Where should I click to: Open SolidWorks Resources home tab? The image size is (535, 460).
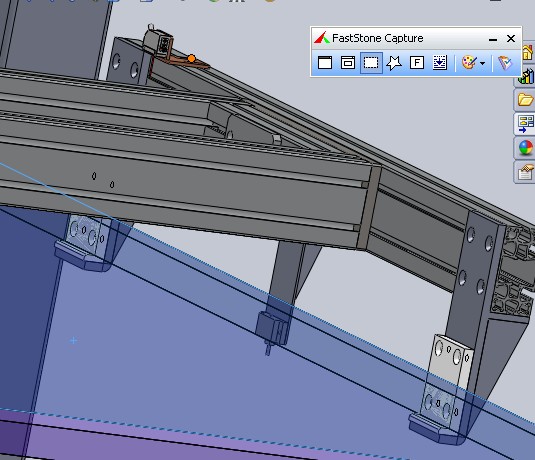pos(527,52)
